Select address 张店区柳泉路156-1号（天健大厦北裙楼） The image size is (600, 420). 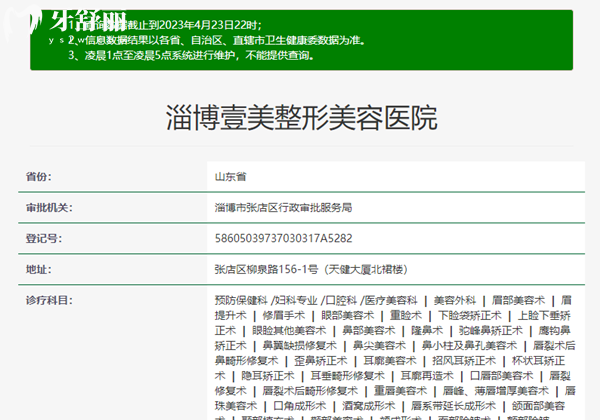tap(311, 270)
